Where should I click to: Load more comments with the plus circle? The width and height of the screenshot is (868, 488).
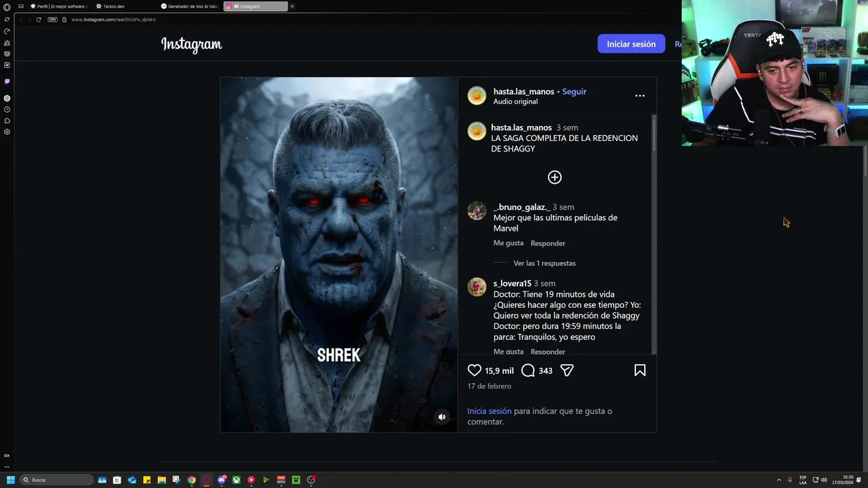click(555, 178)
